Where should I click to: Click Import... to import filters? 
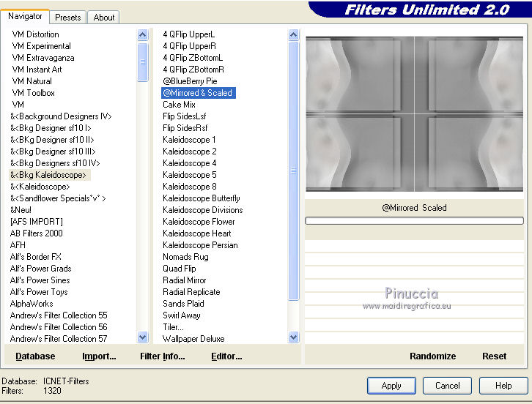coord(99,356)
